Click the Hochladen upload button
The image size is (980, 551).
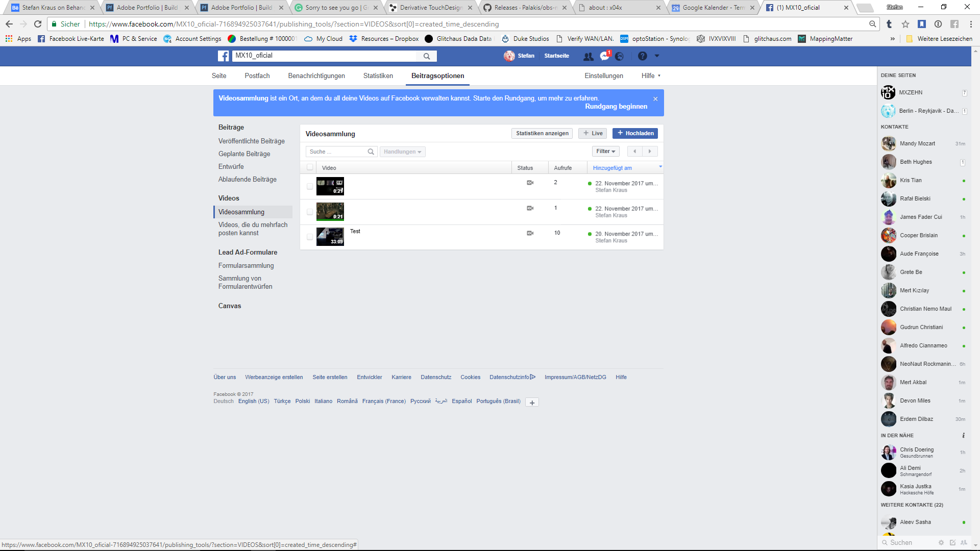pyautogui.click(x=635, y=133)
